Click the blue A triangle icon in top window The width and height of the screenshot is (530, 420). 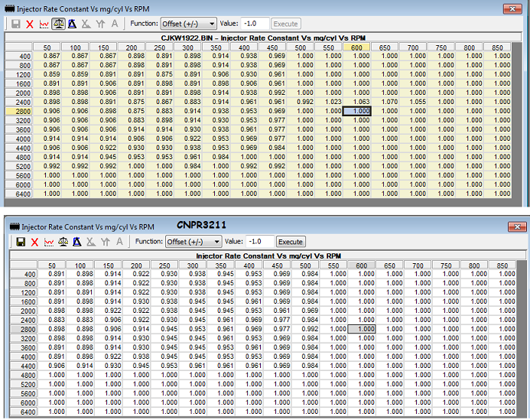[x=72, y=24]
